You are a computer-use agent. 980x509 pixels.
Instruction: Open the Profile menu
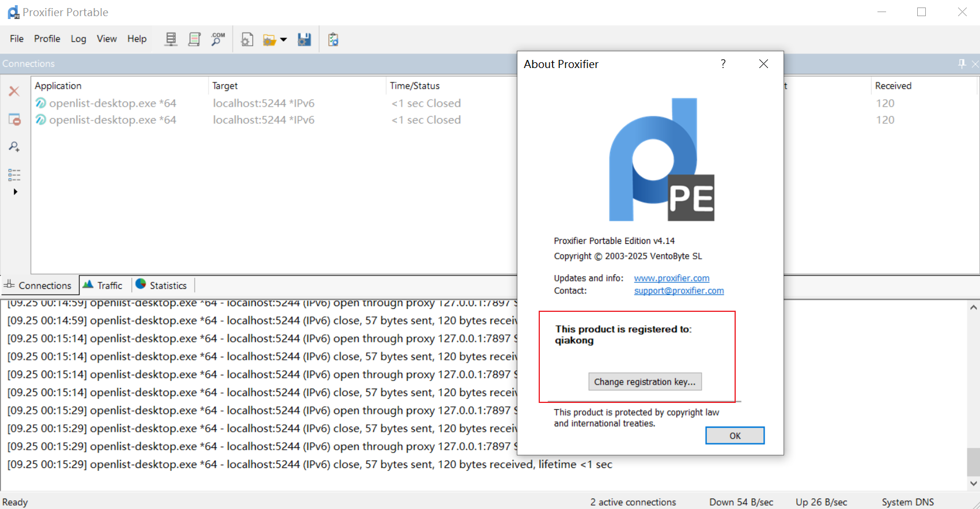(47, 39)
